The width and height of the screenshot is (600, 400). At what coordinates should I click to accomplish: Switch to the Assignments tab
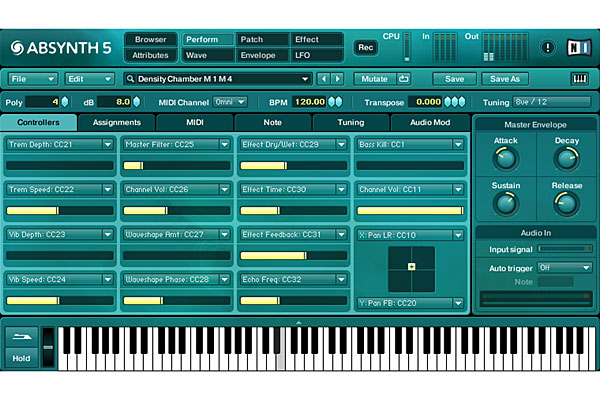(117, 122)
